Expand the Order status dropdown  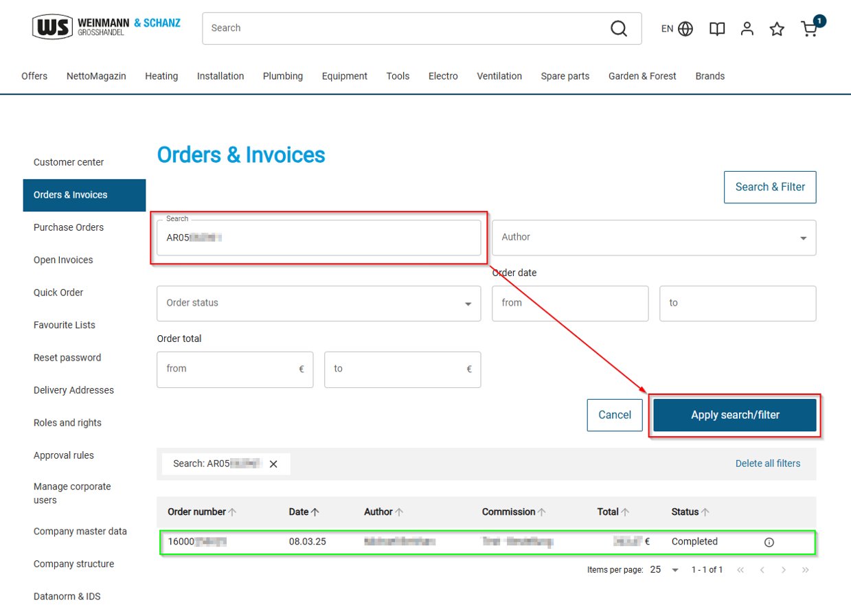pyautogui.click(x=319, y=304)
